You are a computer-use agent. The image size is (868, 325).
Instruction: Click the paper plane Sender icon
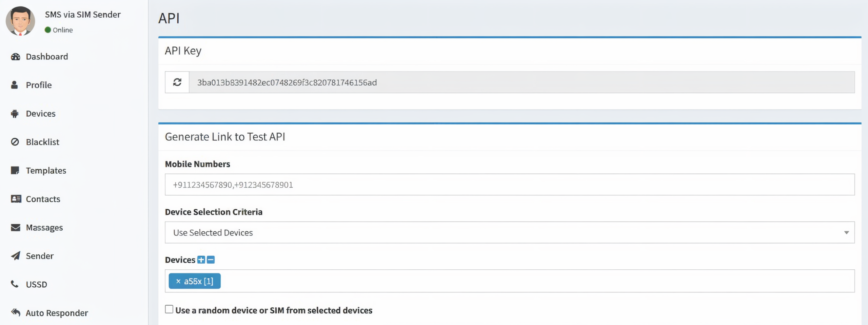pyautogui.click(x=15, y=256)
